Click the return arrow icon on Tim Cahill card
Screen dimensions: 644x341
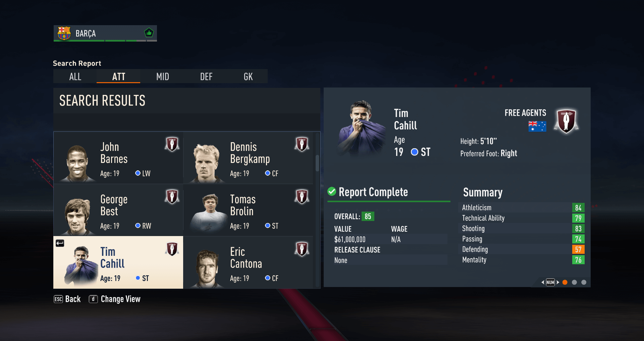[x=60, y=243]
